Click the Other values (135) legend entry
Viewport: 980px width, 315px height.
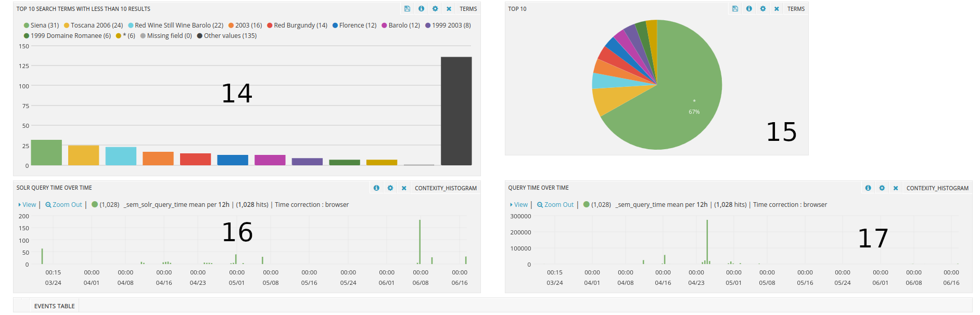click(227, 36)
